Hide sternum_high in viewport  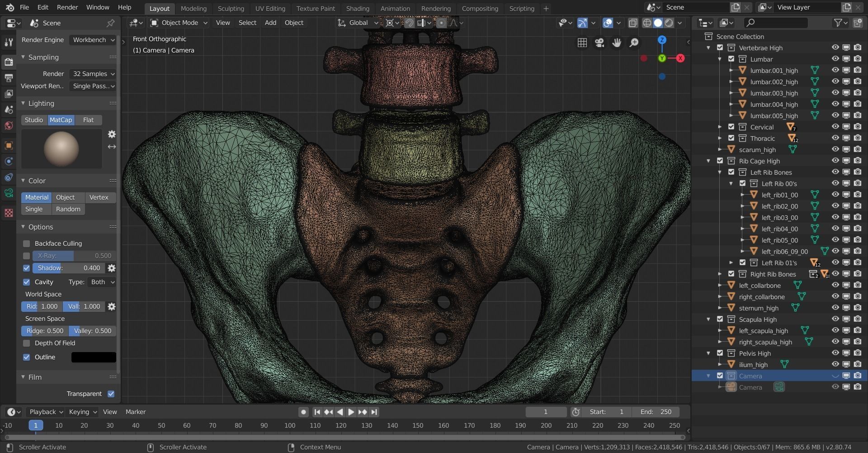click(835, 308)
